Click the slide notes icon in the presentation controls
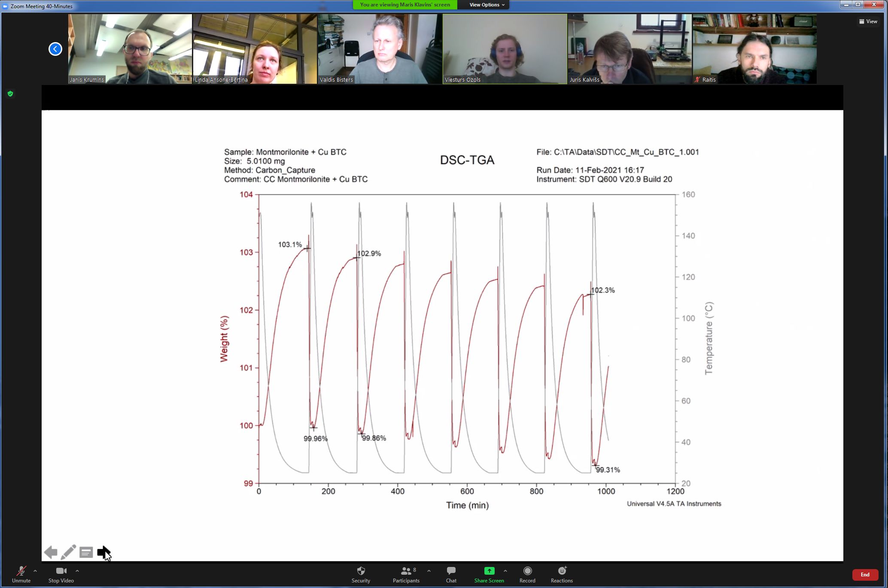 click(x=86, y=552)
